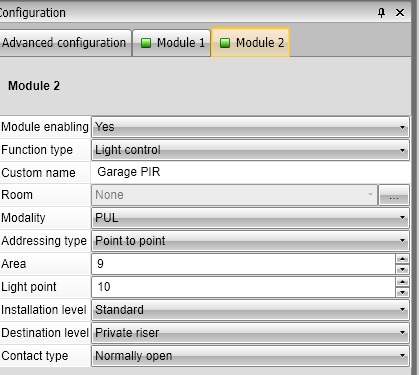
Task: Click the Module 2 heading text
Action: point(34,86)
